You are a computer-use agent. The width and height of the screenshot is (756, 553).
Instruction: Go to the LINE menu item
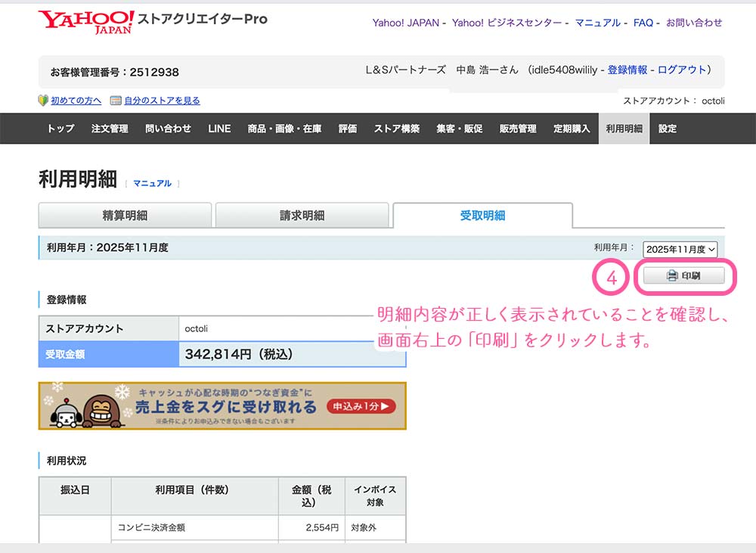point(219,129)
